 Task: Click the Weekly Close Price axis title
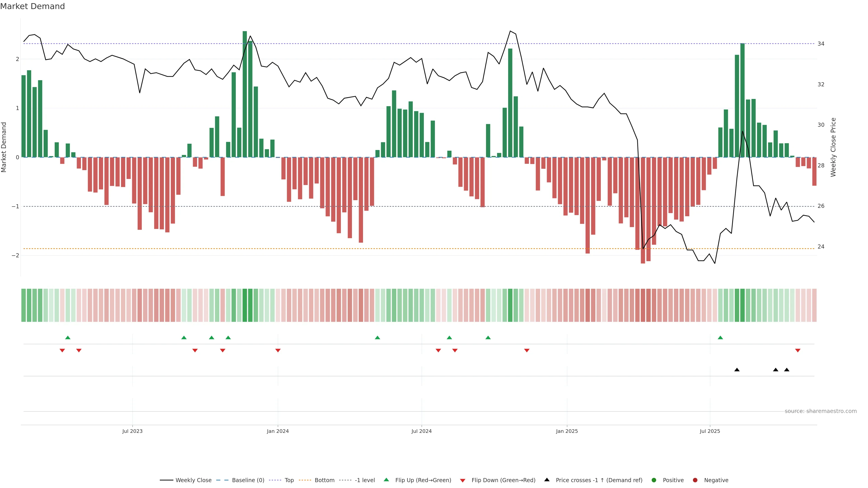click(x=833, y=147)
